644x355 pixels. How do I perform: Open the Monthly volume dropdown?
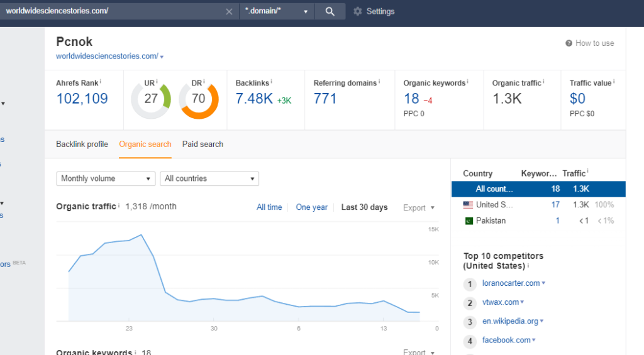(x=106, y=178)
